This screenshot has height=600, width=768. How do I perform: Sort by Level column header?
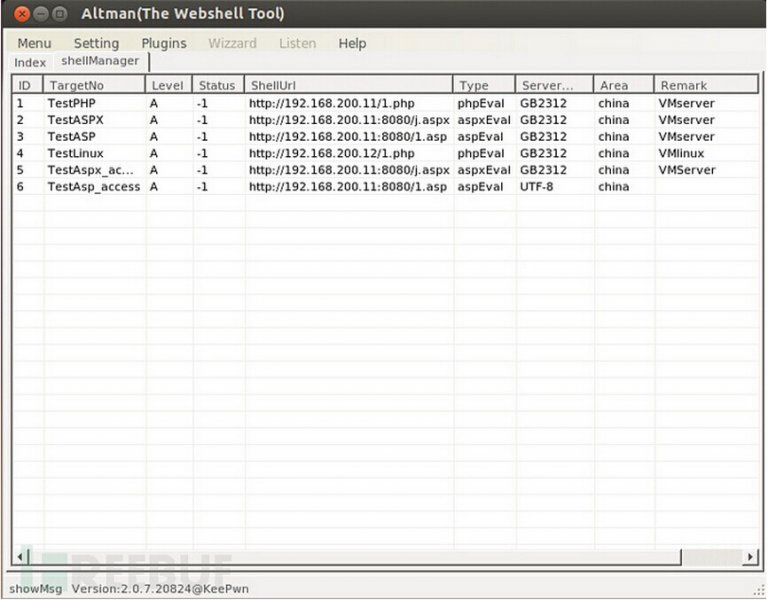coord(168,85)
